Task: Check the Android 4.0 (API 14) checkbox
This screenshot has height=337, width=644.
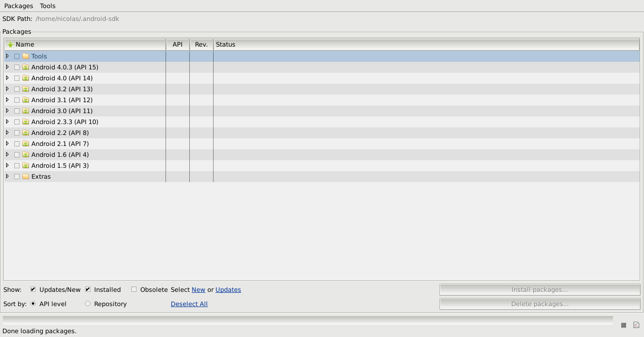Action: (17, 78)
